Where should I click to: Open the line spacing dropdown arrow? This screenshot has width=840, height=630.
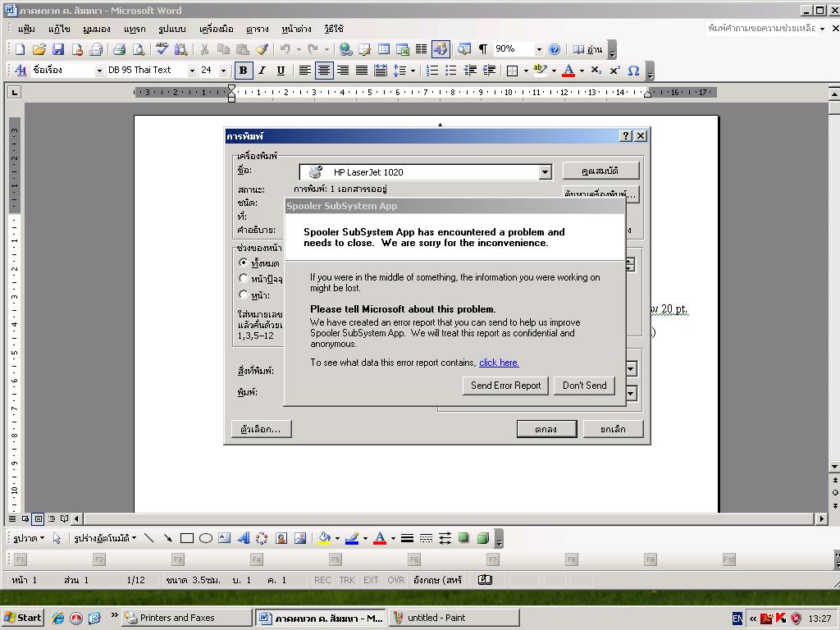(413, 71)
